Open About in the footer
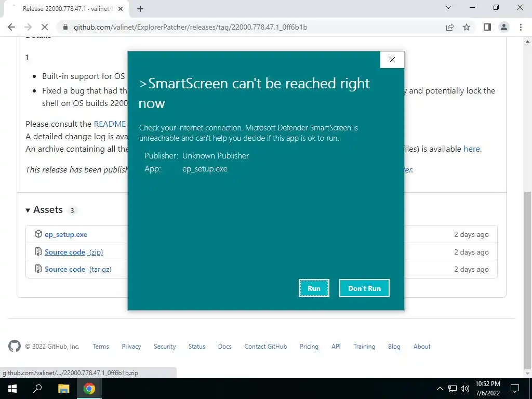The image size is (532, 399). [422, 347]
